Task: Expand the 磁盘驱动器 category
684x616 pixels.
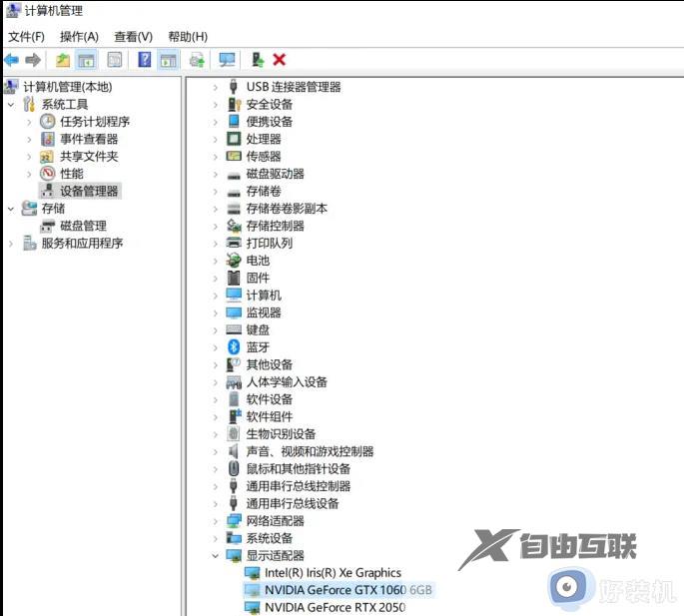Action: [x=215, y=174]
